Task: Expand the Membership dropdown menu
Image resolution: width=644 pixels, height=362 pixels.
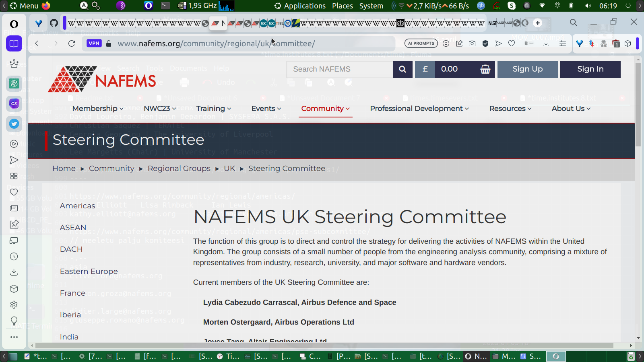Action: tap(98, 109)
